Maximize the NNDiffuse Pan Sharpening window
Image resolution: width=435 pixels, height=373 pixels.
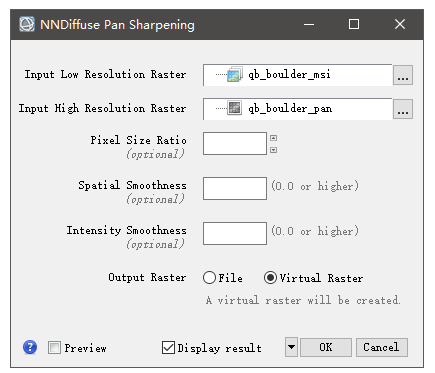pos(354,24)
